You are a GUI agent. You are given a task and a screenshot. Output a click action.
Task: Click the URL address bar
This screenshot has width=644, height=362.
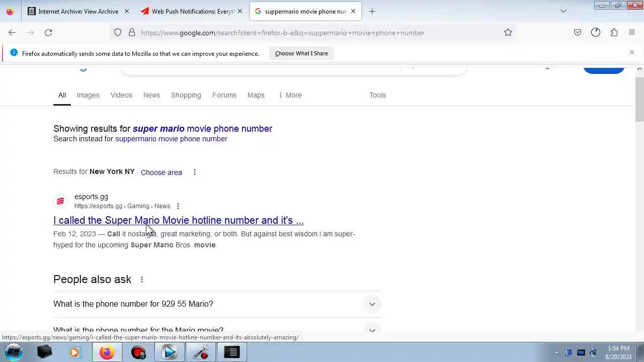(x=312, y=33)
